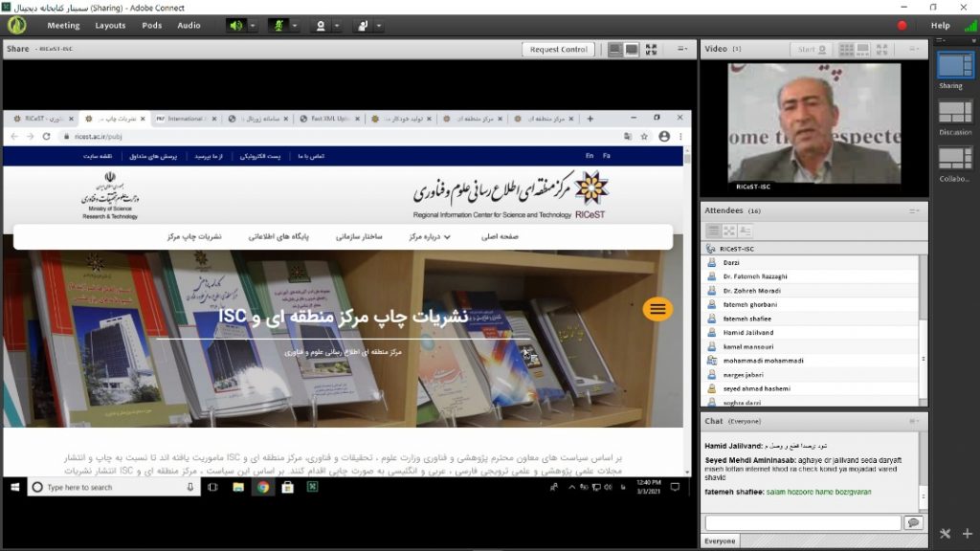Toggle the microphone icon in toolbar
Screen dimensions: 980x551
coord(278,26)
